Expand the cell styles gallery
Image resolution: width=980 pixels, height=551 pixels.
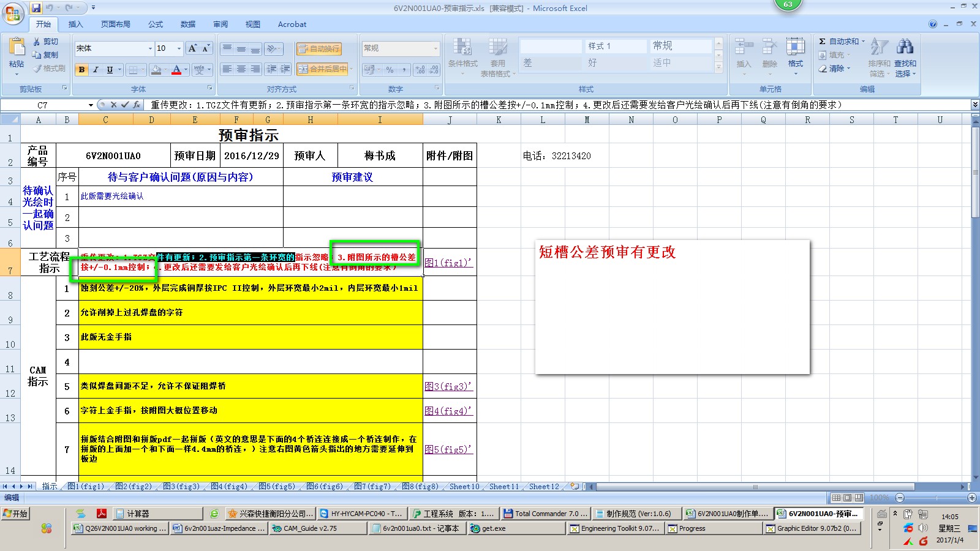[x=719, y=69]
